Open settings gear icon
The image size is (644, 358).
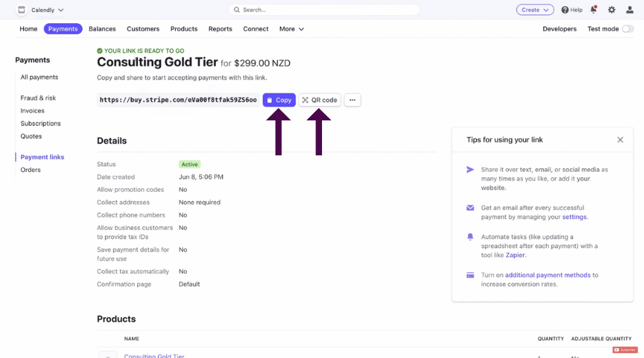612,10
